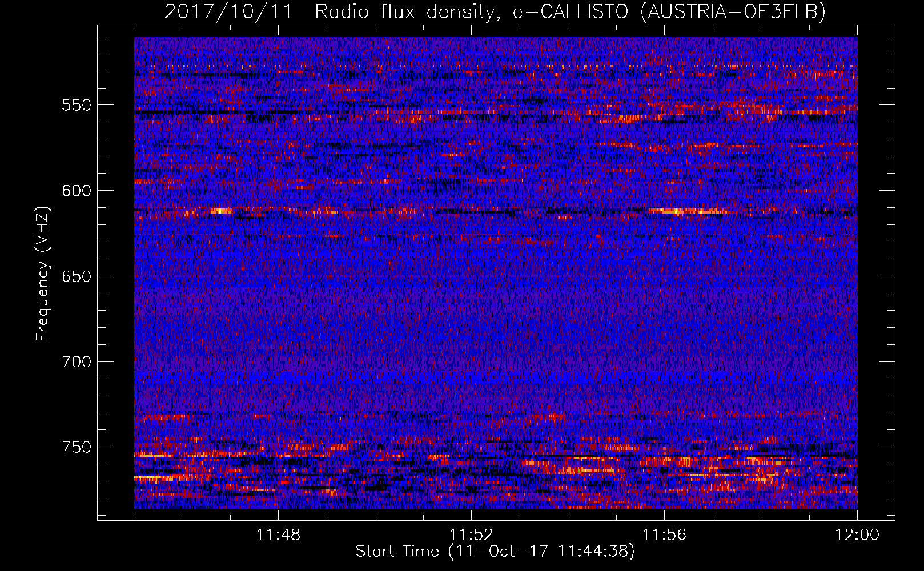This screenshot has width=924, height=571.
Task: Click the plot title with date 2017/10/11
Action: (495, 12)
